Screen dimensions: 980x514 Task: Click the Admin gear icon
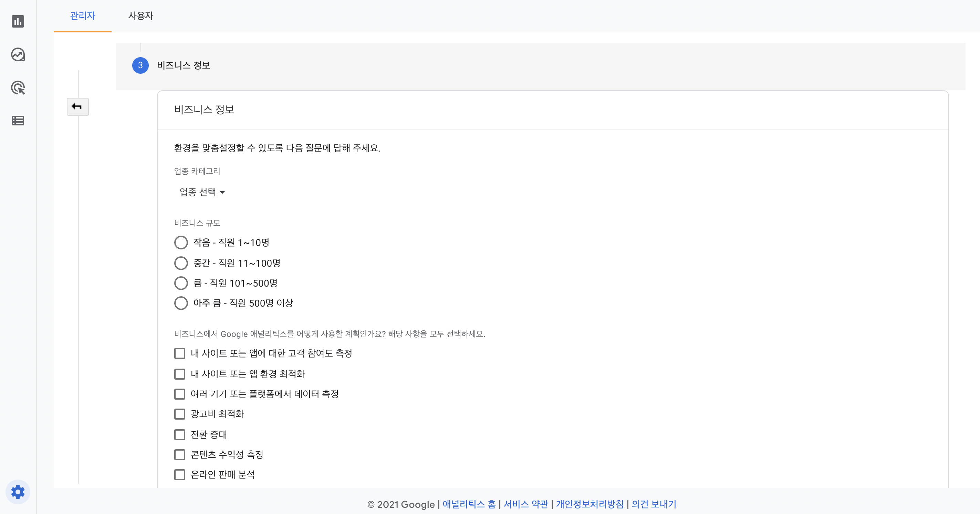18,492
